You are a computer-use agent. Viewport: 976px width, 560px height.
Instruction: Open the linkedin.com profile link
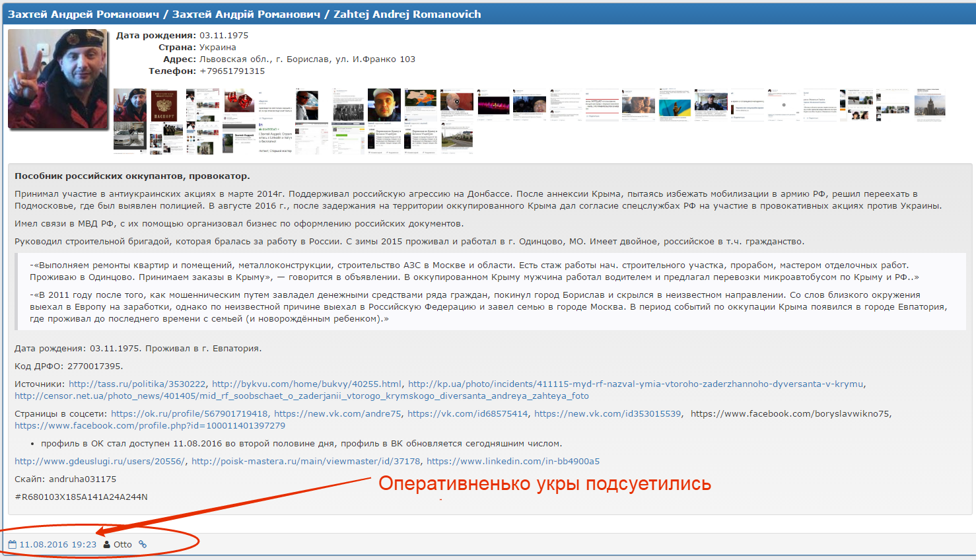point(512,462)
